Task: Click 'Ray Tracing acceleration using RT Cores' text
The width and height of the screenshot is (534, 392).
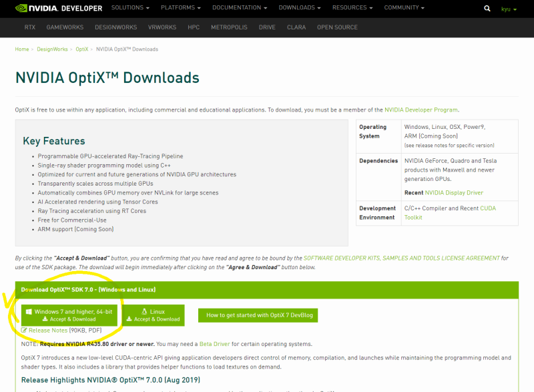Action: click(x=92, y=211)
